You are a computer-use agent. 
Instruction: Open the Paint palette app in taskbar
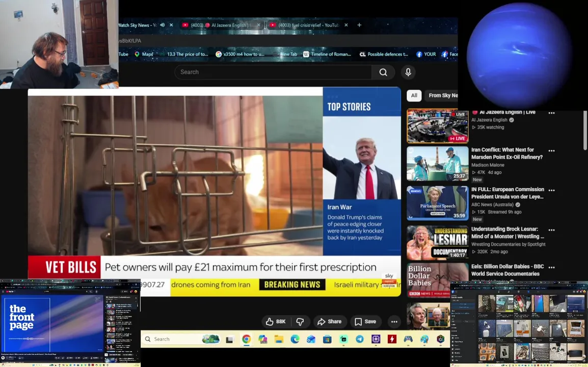pos(424,339)
